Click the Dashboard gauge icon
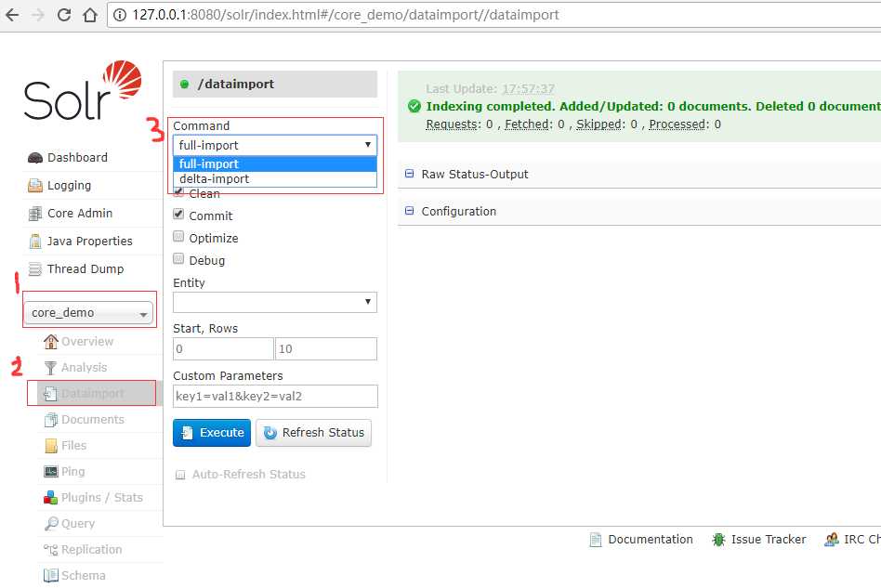This screenshot has width=881, height=588. (34, 158)
